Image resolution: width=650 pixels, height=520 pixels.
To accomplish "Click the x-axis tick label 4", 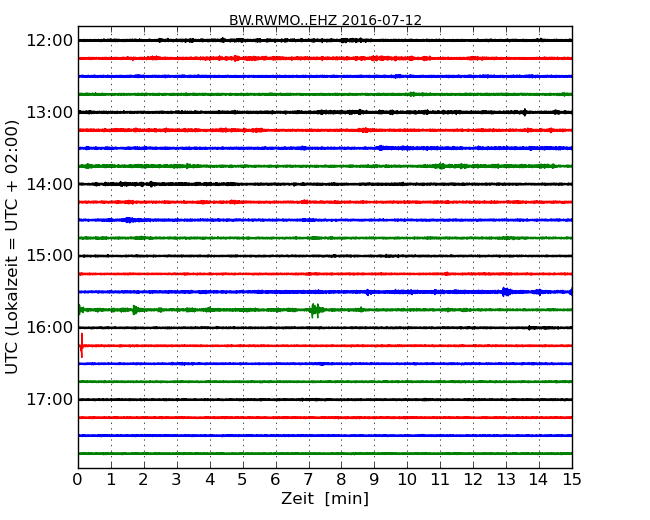I will pos(210,480).
